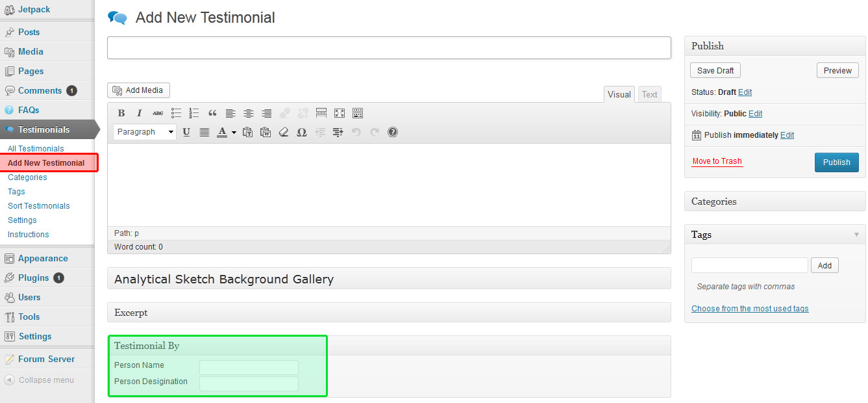Toggle italic formatting in editor toolbar

pos(140,113)
